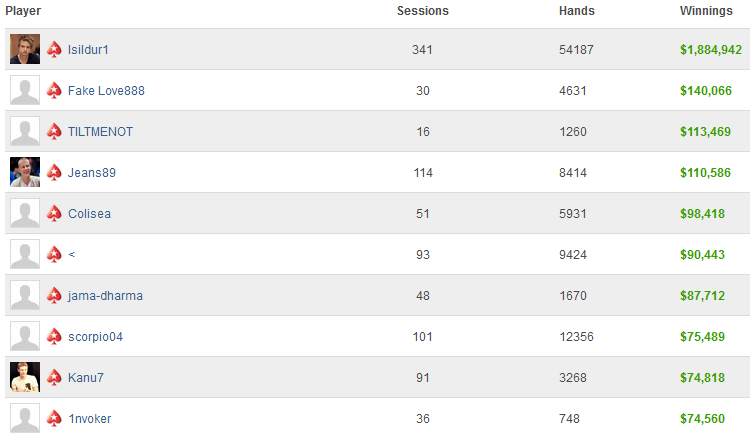
Task: Click the PokerStars icon next to Jeans89
Action: [54, 173]
